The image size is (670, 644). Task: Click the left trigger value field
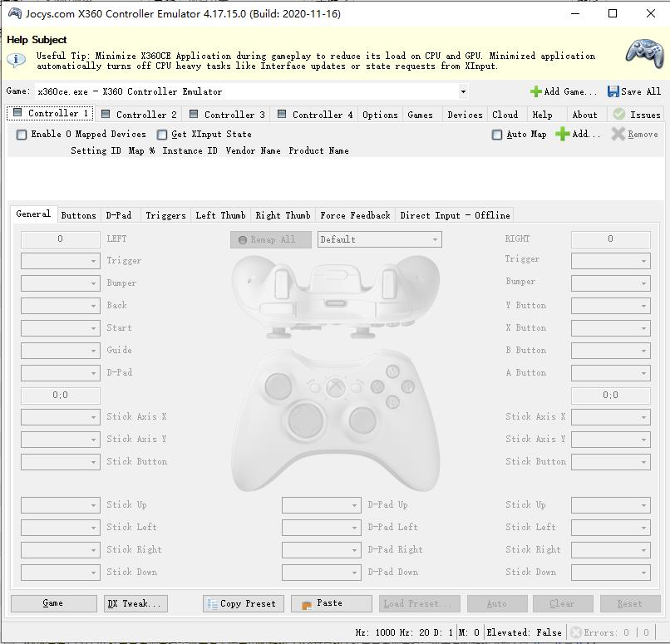[60, 239]
